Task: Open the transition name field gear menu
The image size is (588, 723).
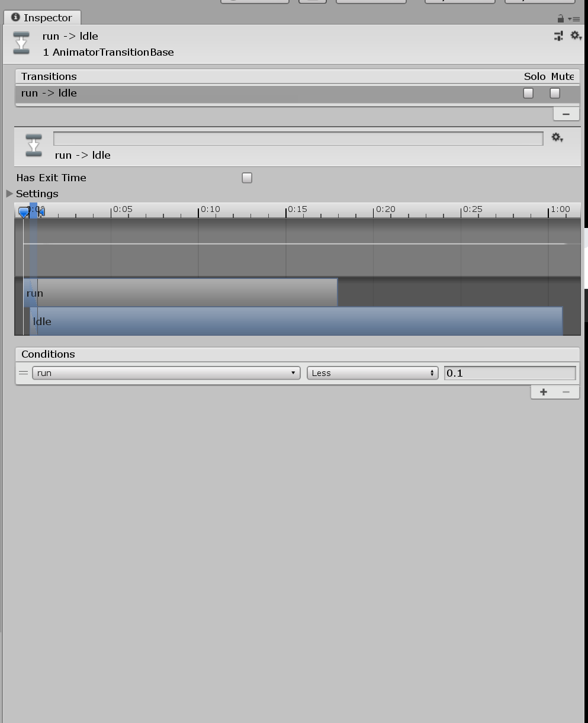Action: click(x=557, y=138)
